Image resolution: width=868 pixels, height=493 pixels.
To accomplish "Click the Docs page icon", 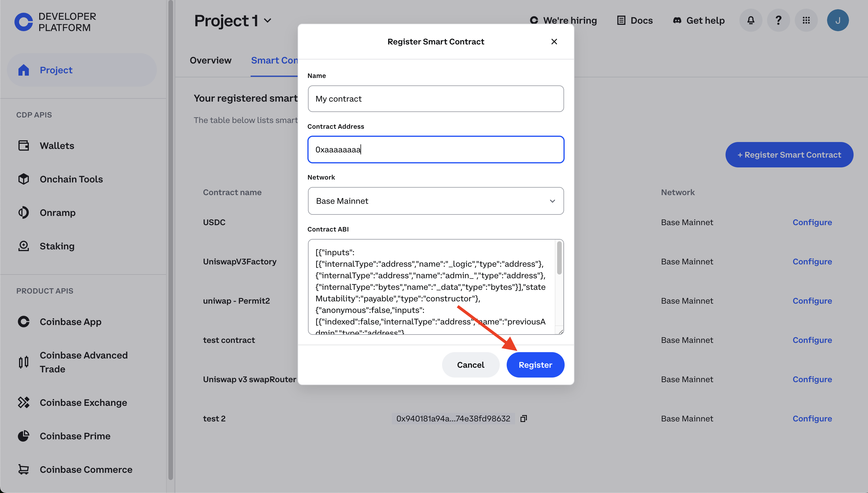I will point(621,20).
